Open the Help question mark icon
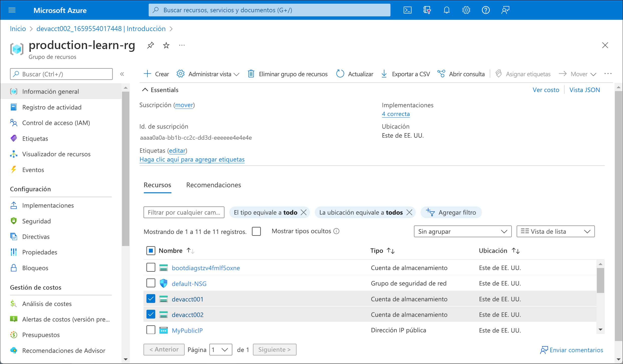 [486, 10]
